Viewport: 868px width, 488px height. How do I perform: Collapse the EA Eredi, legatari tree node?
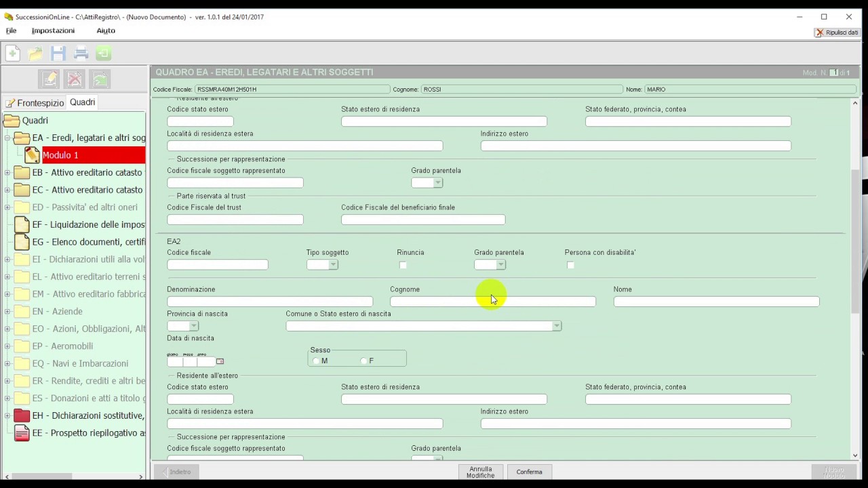(x=7, y=138)
